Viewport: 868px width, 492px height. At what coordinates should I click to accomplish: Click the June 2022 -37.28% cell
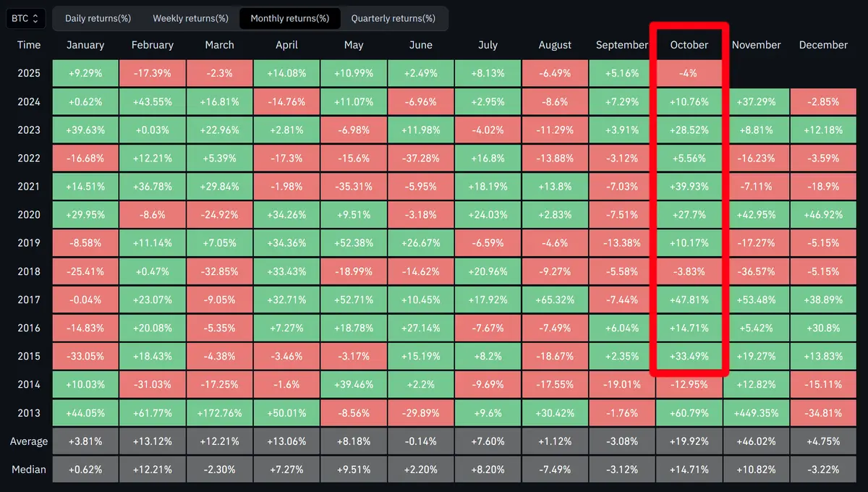[421, 158]
